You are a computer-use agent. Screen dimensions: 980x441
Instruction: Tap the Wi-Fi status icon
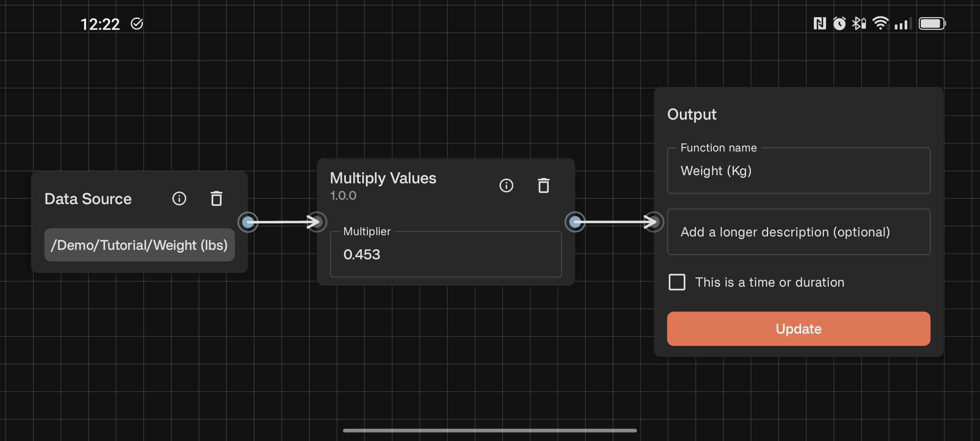coord(881,23)
